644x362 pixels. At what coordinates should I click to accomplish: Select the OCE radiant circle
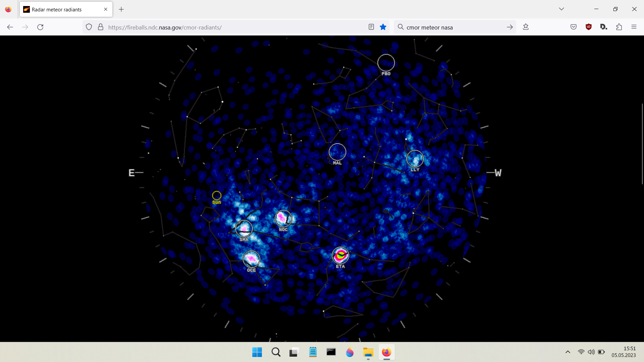pos(251,259)
